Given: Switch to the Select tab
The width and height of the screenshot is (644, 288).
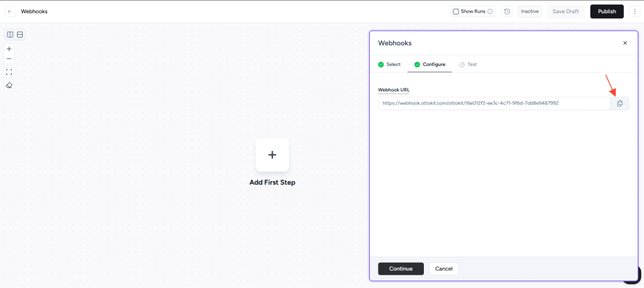Looking at the screenshot, I should (x=389, y=64).
